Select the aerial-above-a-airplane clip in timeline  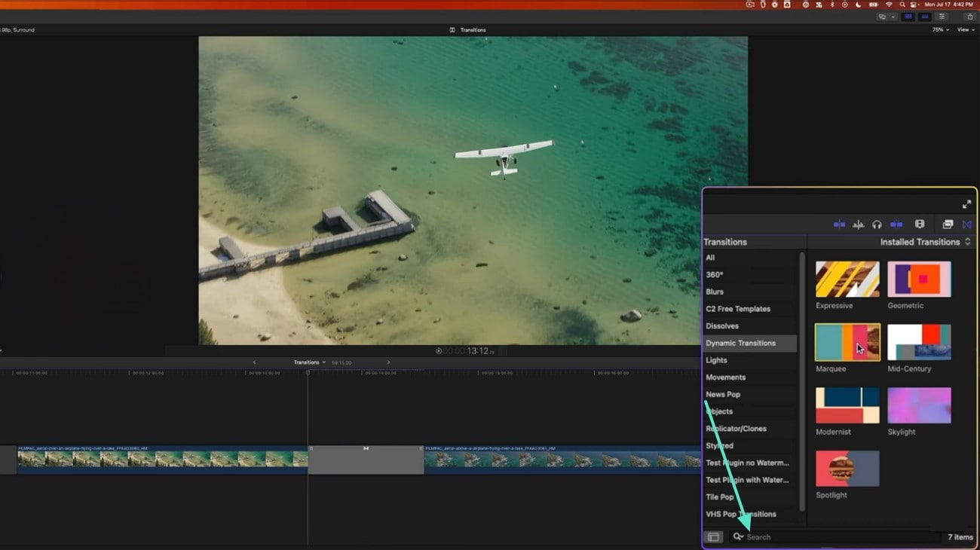pyautogui.click(x=562, y=460)
